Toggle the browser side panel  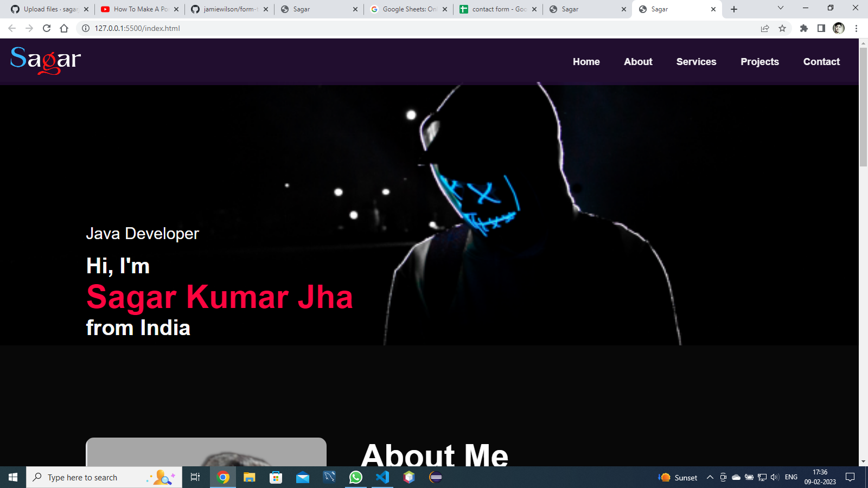[x=821, y=28]
